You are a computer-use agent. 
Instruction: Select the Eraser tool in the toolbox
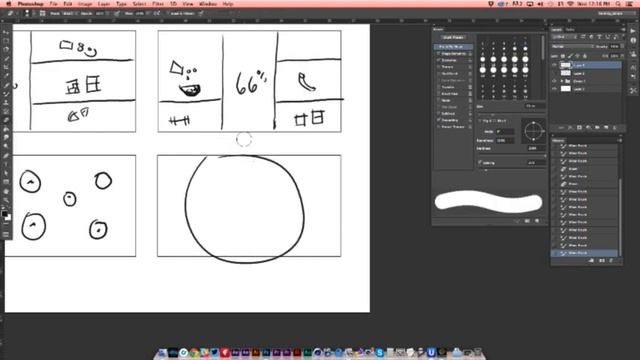[6, 120]
